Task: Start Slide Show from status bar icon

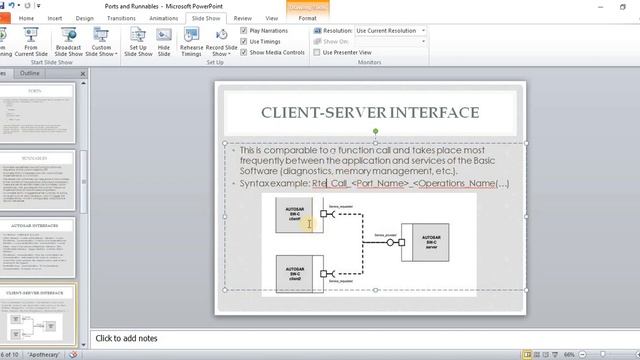Action: click(555, 355)
